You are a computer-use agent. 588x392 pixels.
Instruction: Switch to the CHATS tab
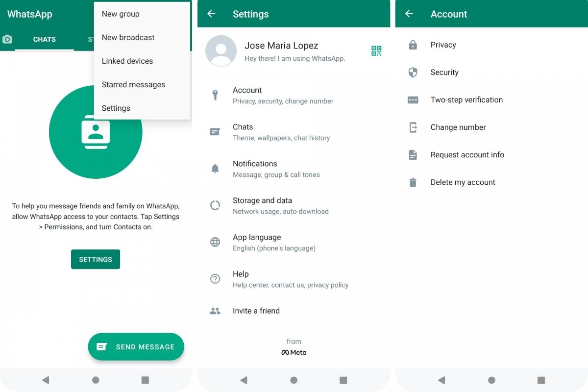coord(45,39)
